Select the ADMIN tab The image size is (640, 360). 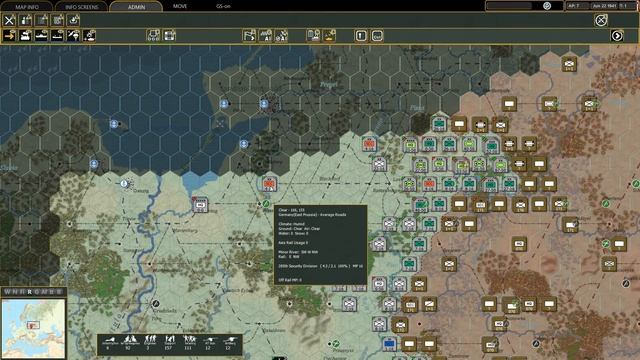coord(136,7)
